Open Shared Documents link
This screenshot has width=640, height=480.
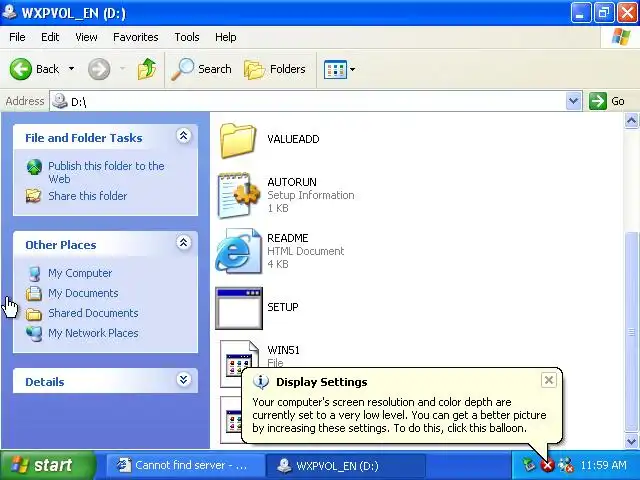tap(93, 313)
